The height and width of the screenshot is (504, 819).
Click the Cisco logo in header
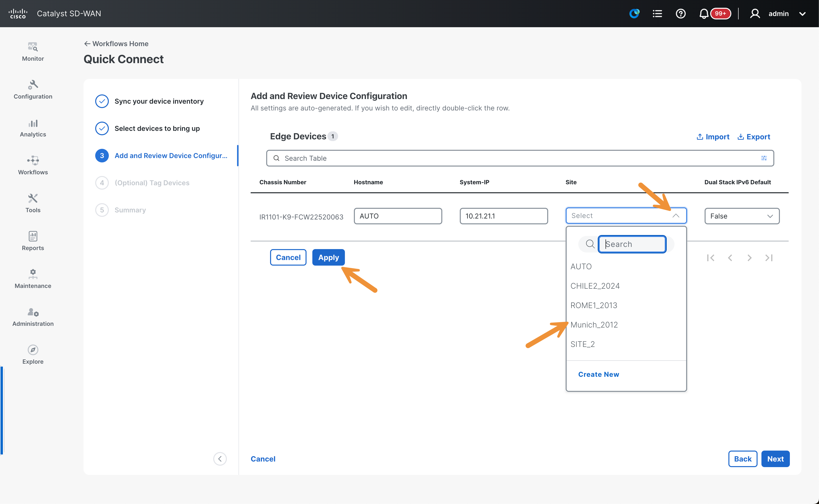point(18,14)
